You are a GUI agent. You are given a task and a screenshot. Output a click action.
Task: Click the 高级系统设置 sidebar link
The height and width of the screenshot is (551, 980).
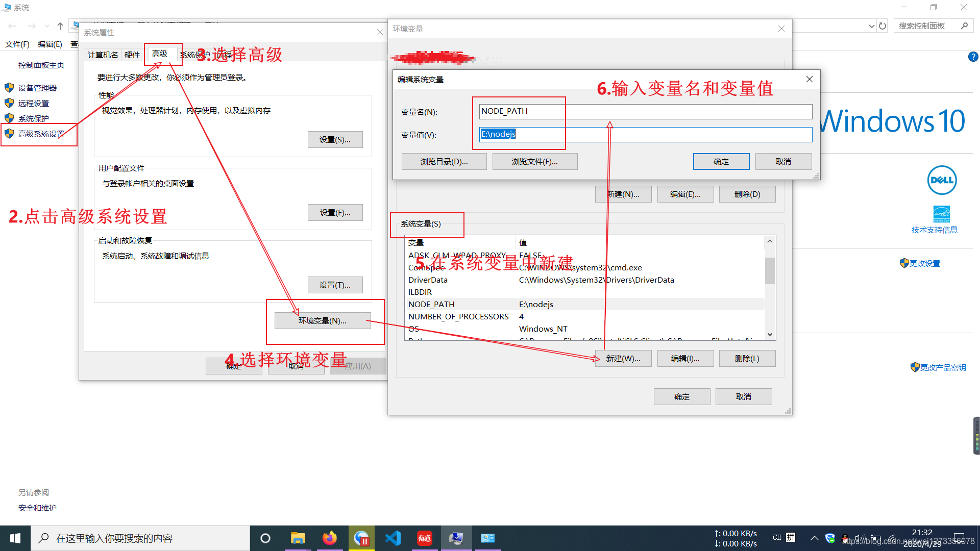coord(41,134)
